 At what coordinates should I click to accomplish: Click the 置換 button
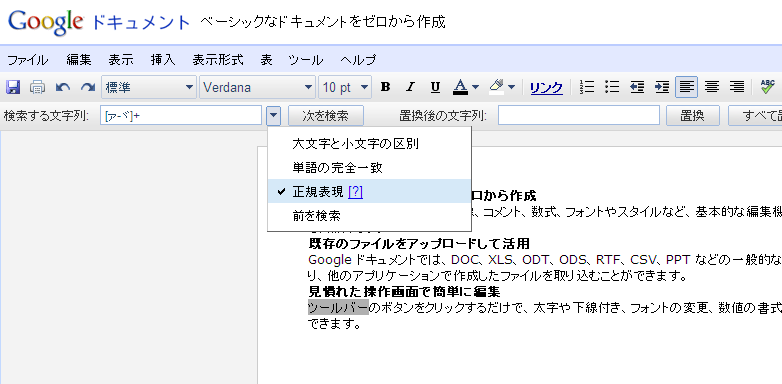point(693,116)
